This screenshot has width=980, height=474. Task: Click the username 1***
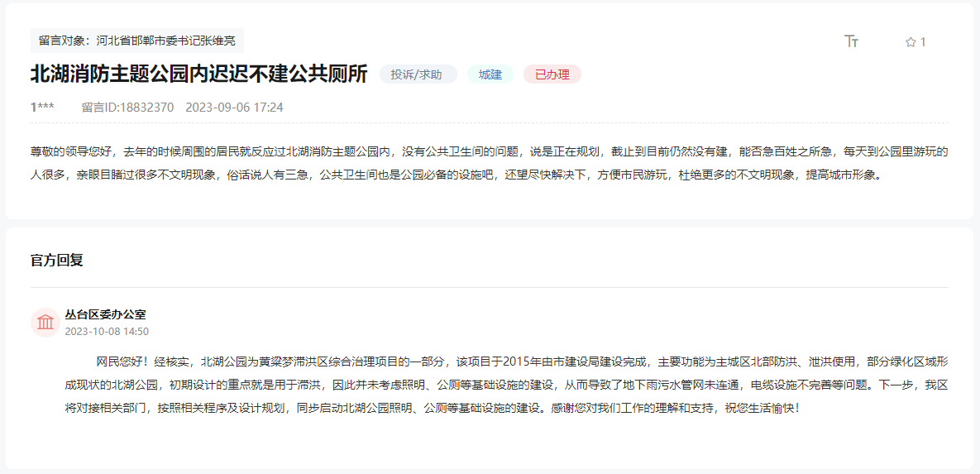coord(42,107)
